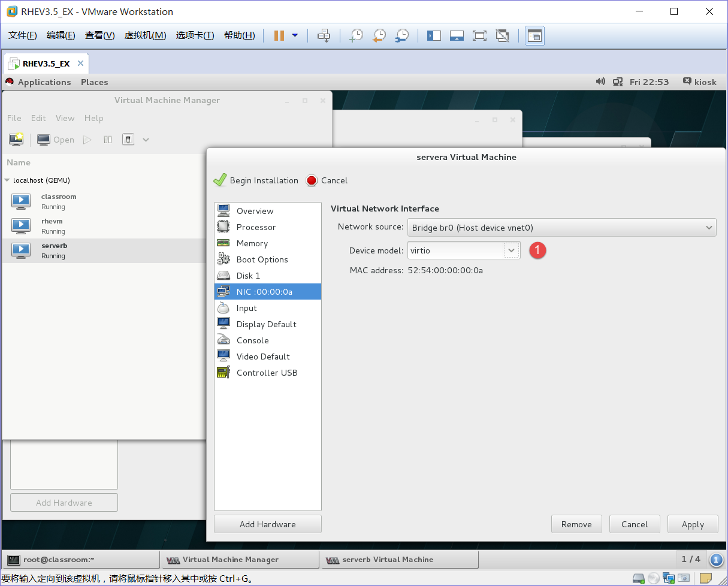Click the volume speaker icon in top bar
Image resolution: width=728 pixels, height=586 pixels.
point(600,81)
